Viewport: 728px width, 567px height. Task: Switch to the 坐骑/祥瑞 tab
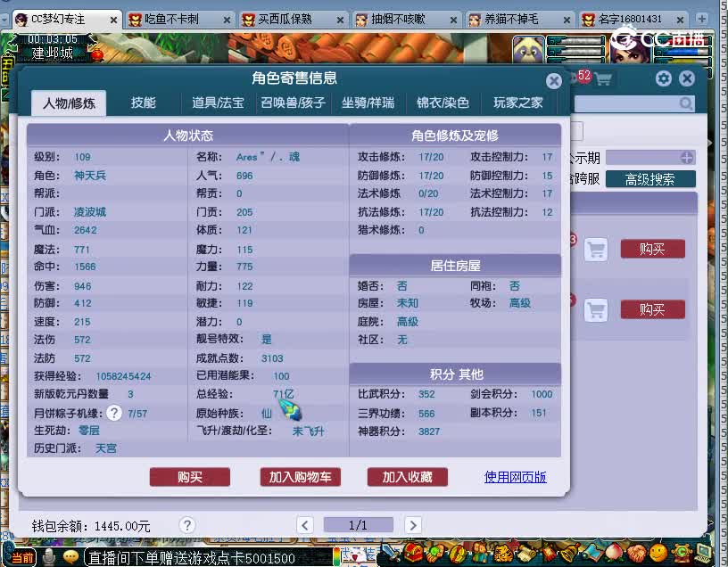pos(368,103)
